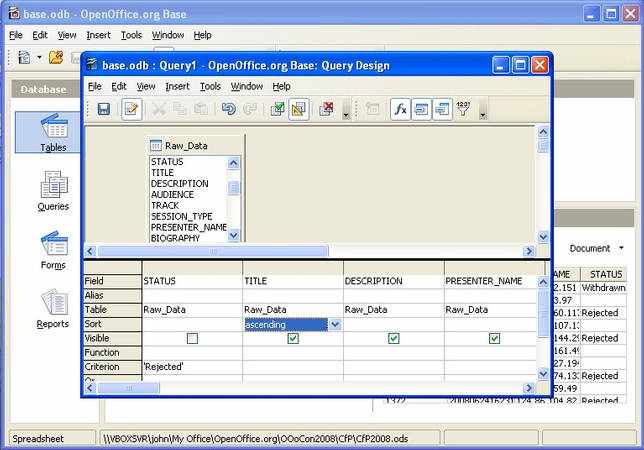Select SESSION_TYPE in the Raw_Data field list
The height and width of the screenshot is (450, 644).
tap(182, 216)
